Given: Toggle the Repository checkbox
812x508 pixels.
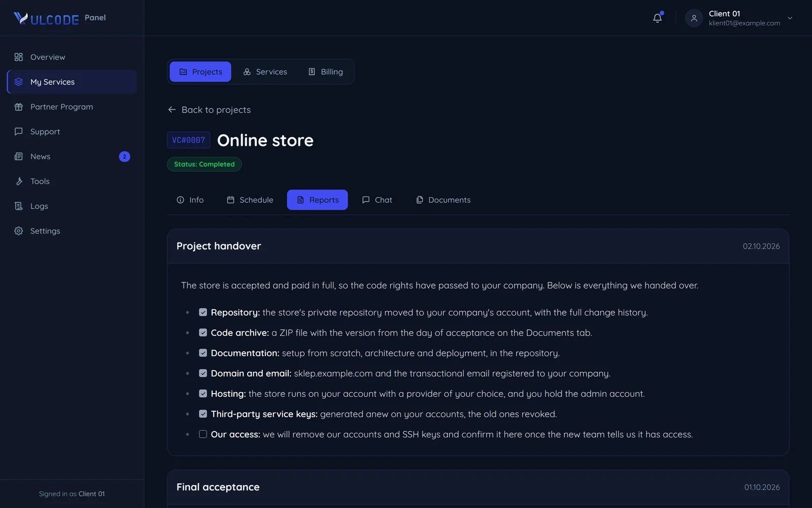Looking at the screenshot, I should point(203,312).
